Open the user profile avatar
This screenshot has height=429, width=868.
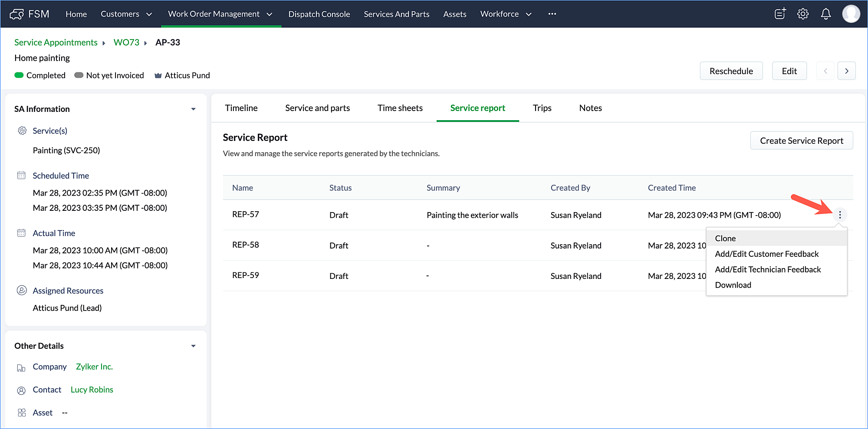(x=851, y=14)
